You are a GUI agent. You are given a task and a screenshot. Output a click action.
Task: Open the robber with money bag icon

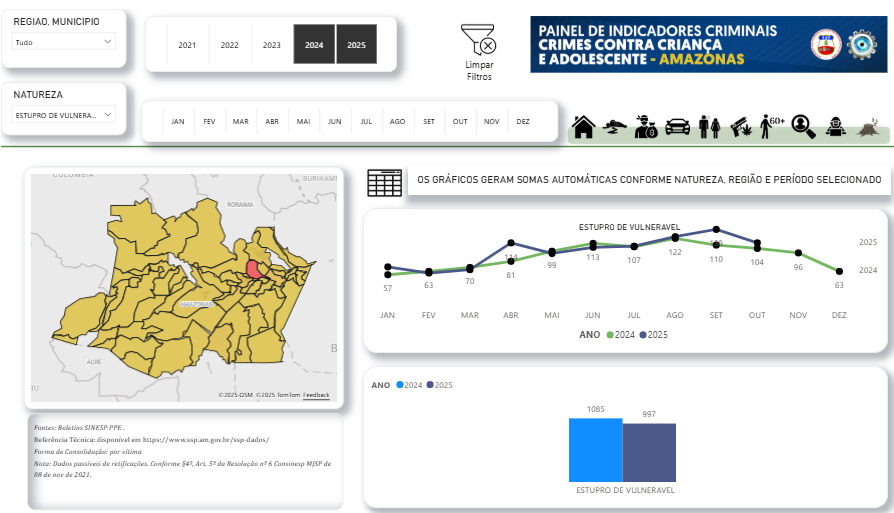pyautogui.click(x=646, y=127)
